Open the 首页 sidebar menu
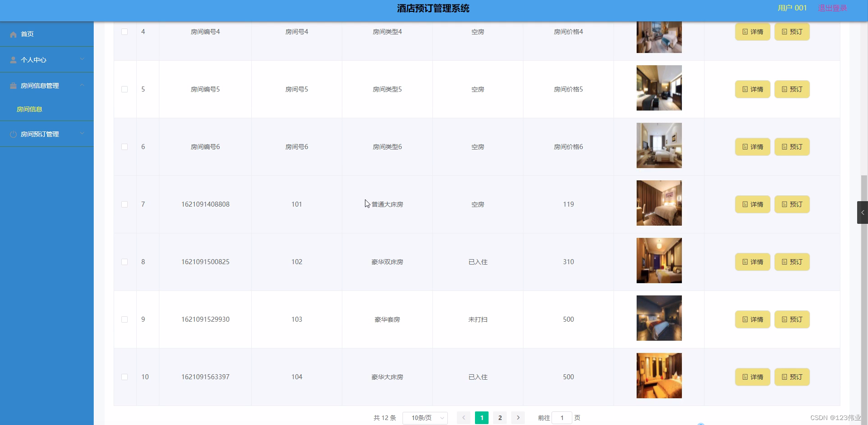Image resolution: width=868 pixels, height=425 pixels. (x=26, y=34)
